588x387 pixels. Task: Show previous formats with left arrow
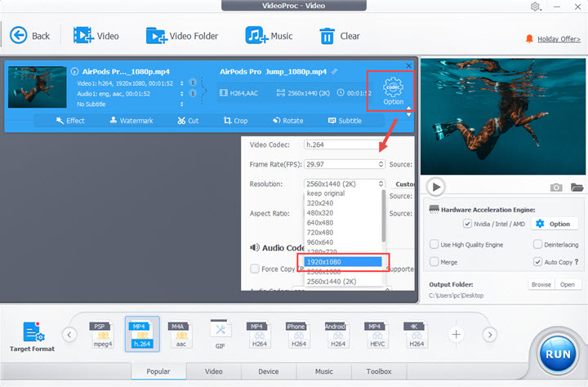[x=69, y=335]
